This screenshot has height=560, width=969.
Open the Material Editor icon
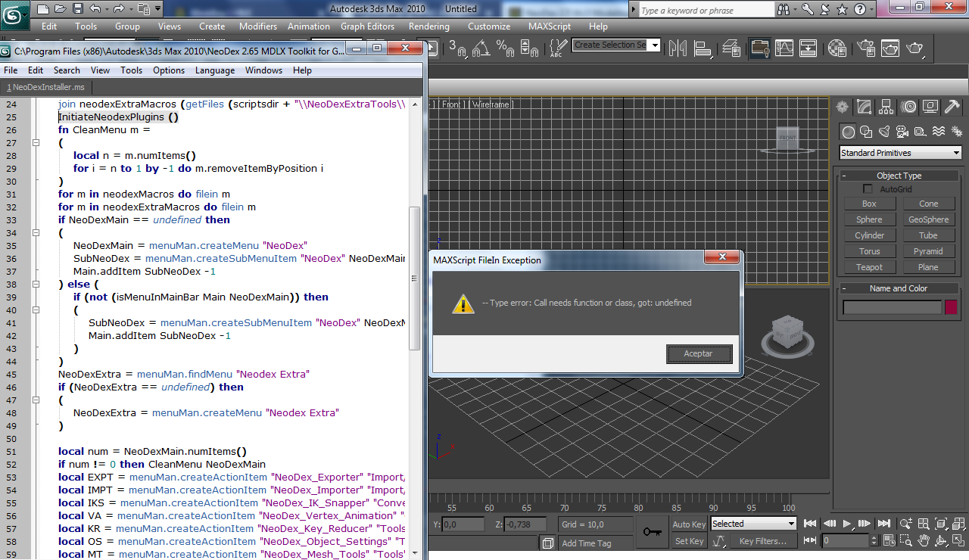tap(837, 48)
